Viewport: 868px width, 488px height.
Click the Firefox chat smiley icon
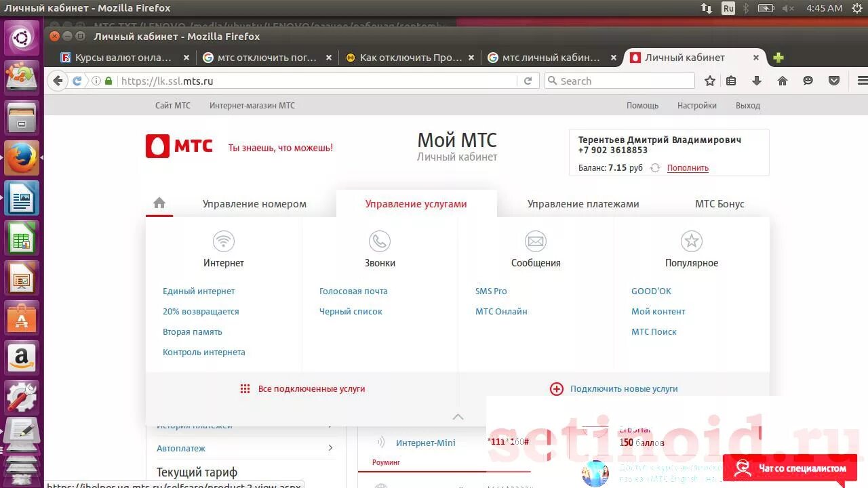(x=808, y=81)
